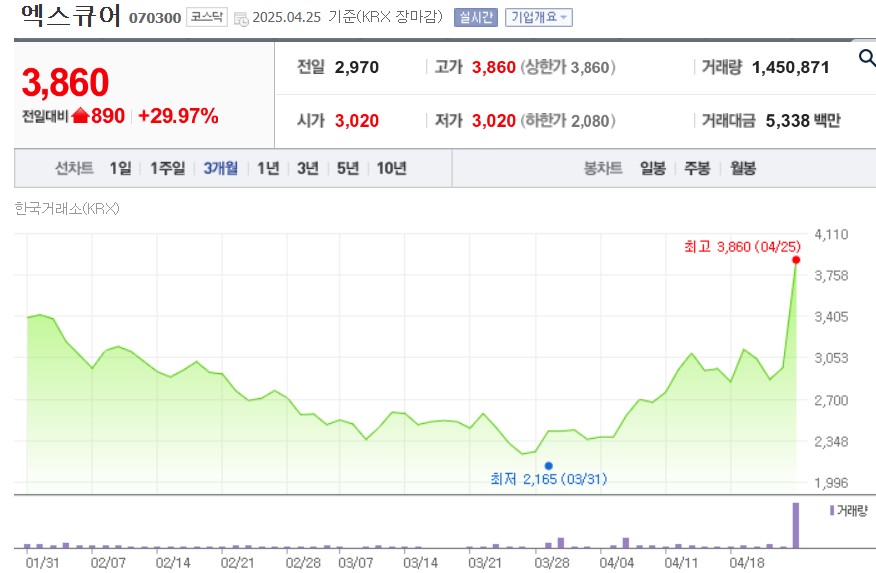This screenshot has width=876, height=573.
Task: Click the large current price 3,860
Action: point(65,83)
